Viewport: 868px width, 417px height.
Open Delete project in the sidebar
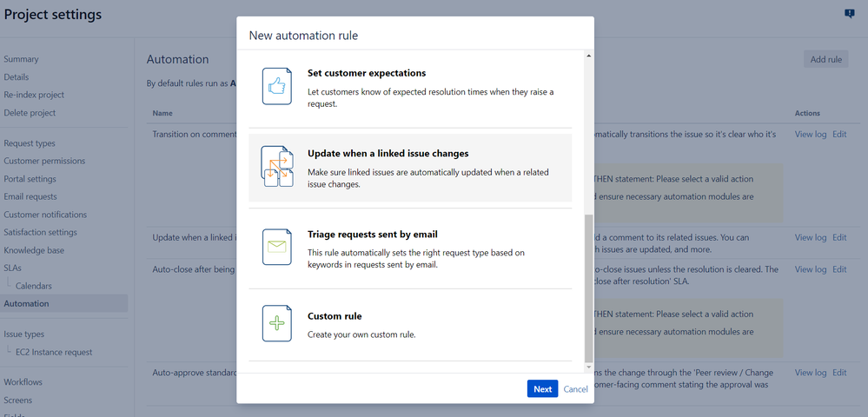pyautogui.click(x=30, y=112)
